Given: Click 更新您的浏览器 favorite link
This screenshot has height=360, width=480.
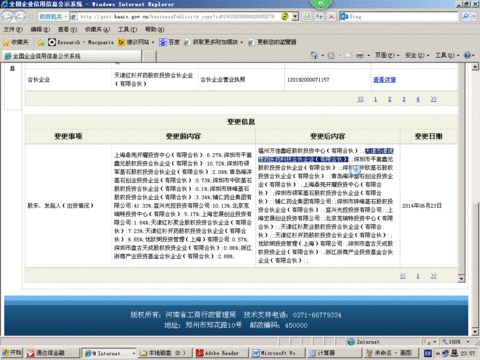Looking at the screenshot, I should [x=272, y=42].
